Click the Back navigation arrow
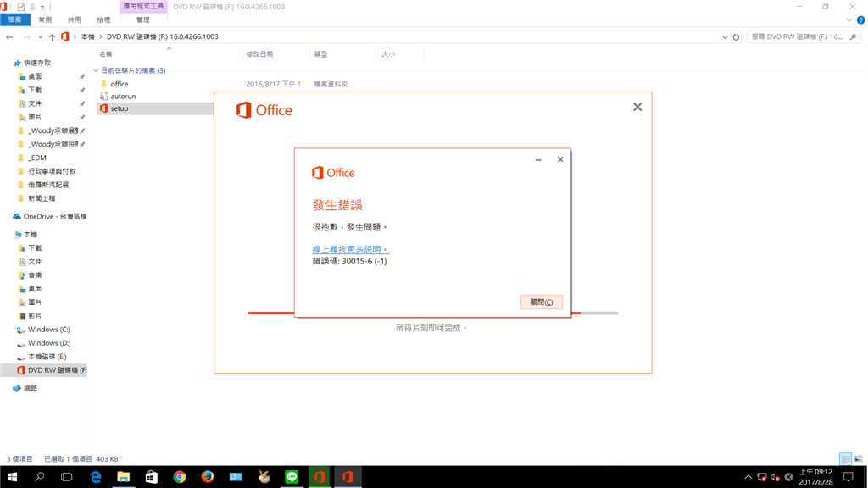The image size is (868, 488). (9, 37)
